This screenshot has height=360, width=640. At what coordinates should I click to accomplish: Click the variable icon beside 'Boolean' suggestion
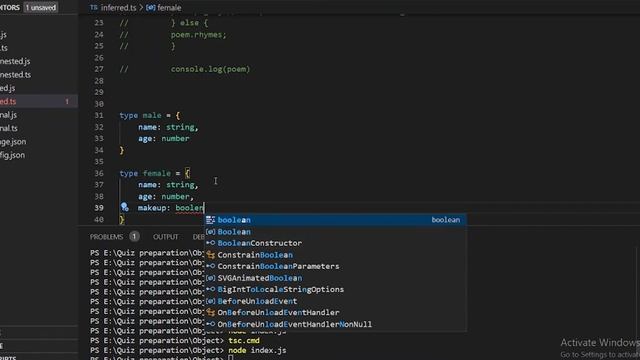(x=211, y=232)
